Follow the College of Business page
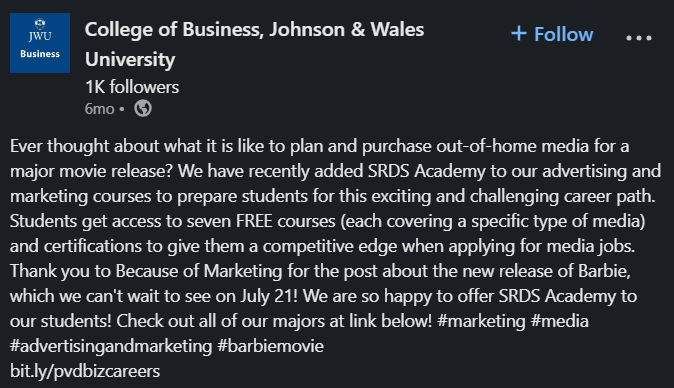 click(x=552, y=34)
